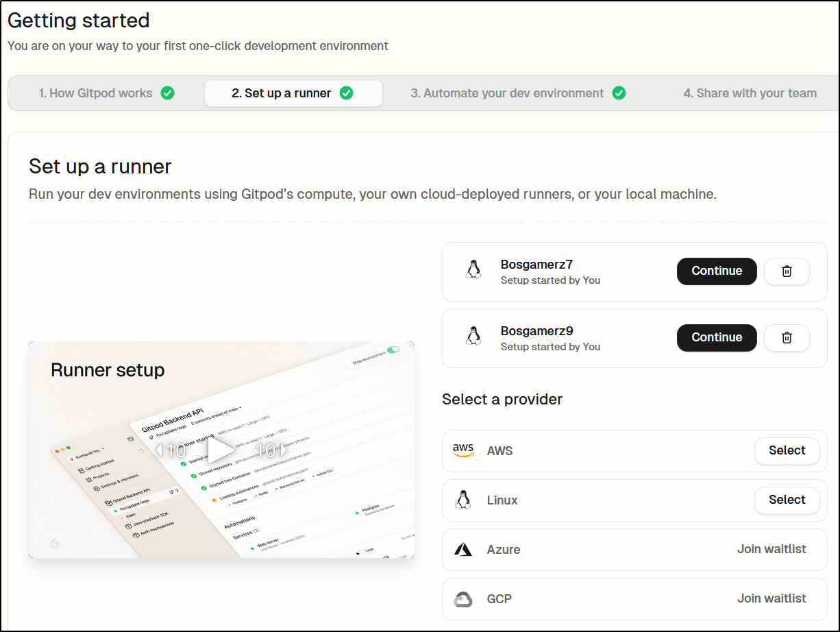Click the Linux penguin icon beside Bosgamerz9
840x632 pixels.
473,337
